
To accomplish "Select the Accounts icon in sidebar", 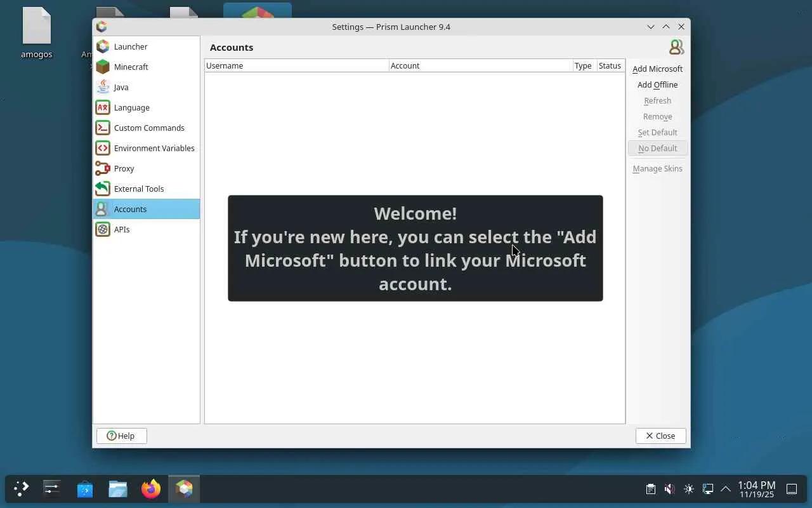I will (103, 209).
